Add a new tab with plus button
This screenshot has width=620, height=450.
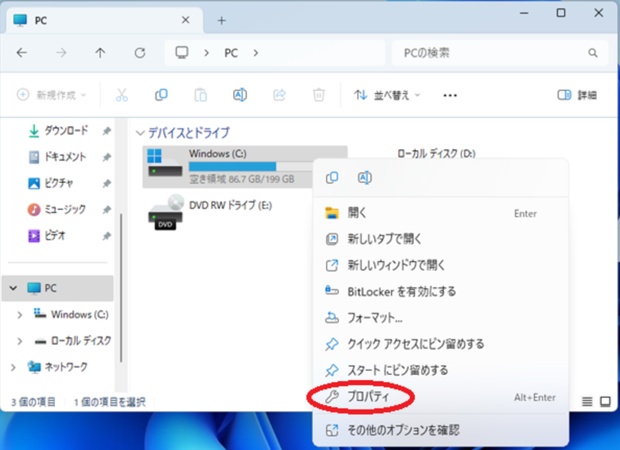(221, 21)
